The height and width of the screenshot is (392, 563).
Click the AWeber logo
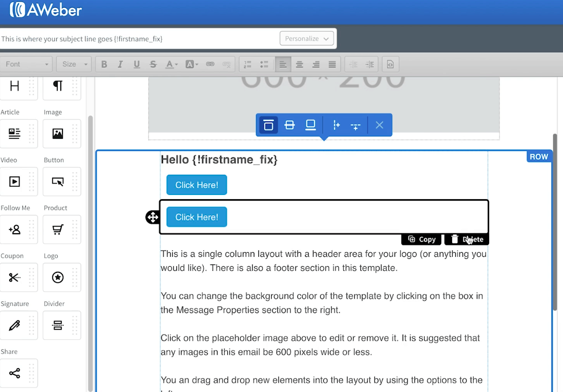[x=45, y=10]
